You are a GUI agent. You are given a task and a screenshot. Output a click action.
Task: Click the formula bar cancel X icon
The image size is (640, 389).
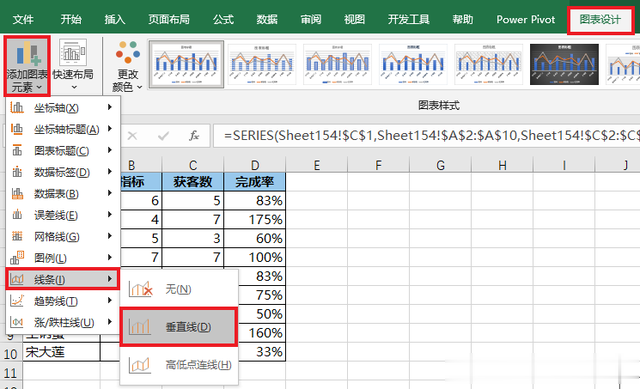(132, 136)
